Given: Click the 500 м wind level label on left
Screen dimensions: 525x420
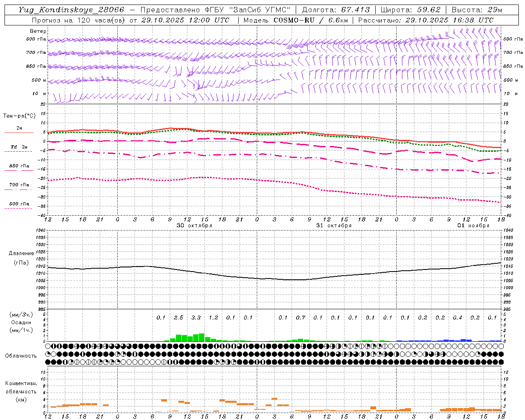Looking at the screenshot, I should click(x=39, y=80).
